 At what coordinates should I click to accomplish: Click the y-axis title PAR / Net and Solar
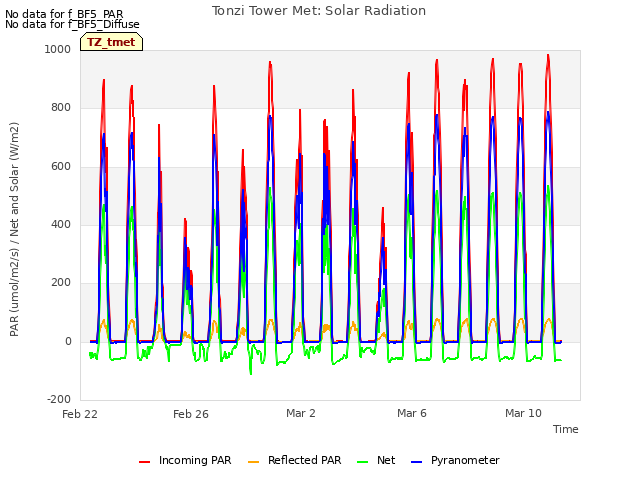14,229
